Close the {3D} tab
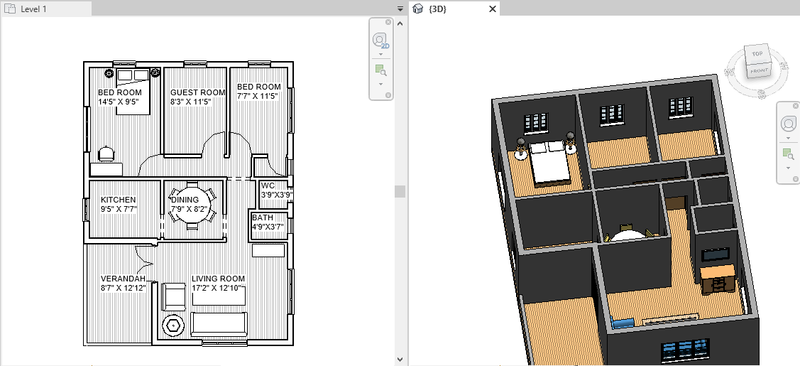The height and width of the screenshot is (366, 800). (492, 9)
